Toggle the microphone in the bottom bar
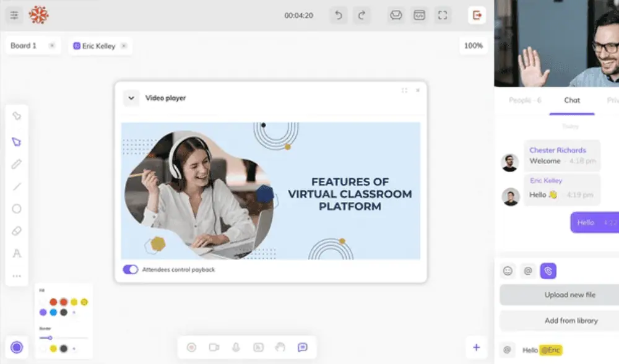Screen dimensions: 619x364 pos(236,347)
